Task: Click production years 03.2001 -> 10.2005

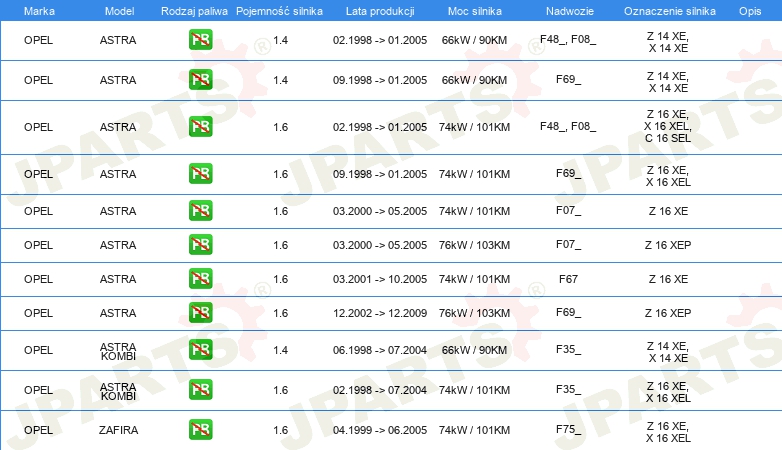Action: [380, 279]
